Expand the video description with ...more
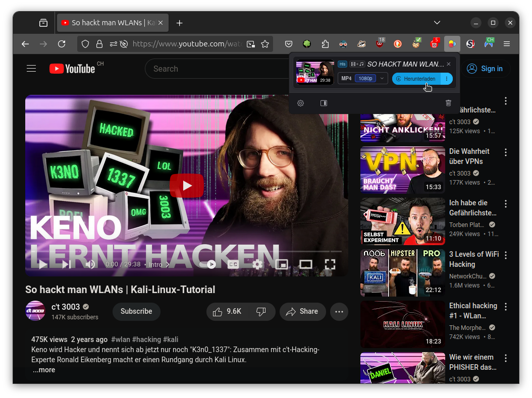 43,370
